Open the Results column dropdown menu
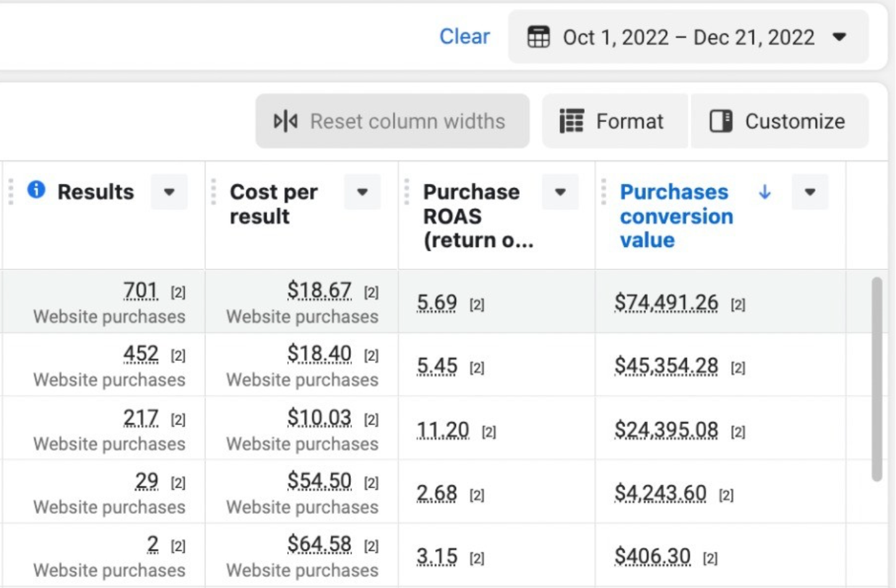 (169, 192)
